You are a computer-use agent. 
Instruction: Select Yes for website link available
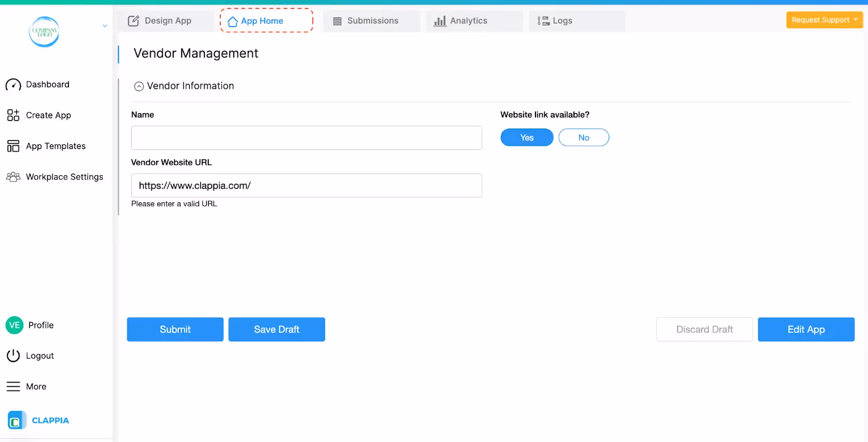coord(527,138)
